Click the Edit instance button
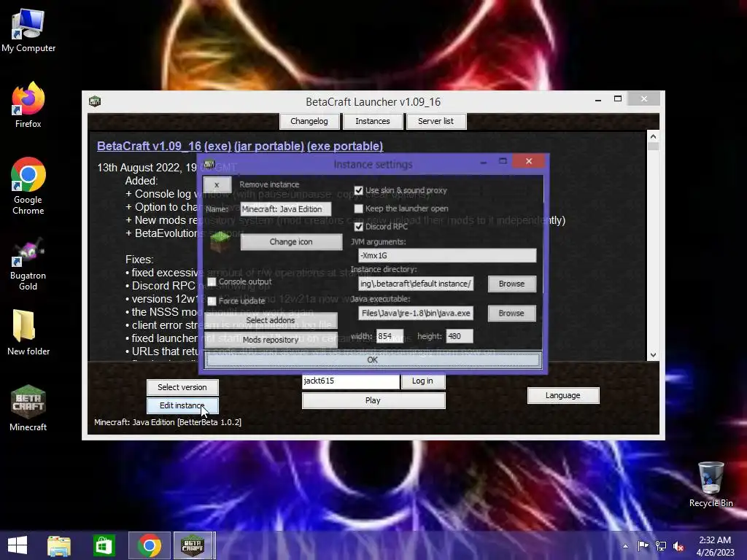This screenshot has width=747, height=560. click(182, 405)
